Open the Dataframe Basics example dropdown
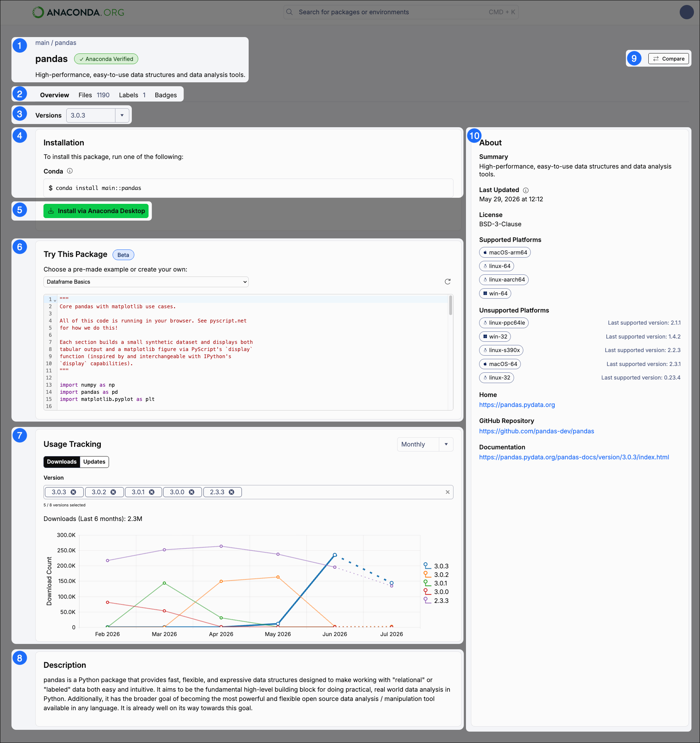The height and width of the screenshot is (743, 700). click(x=146, y=282)
